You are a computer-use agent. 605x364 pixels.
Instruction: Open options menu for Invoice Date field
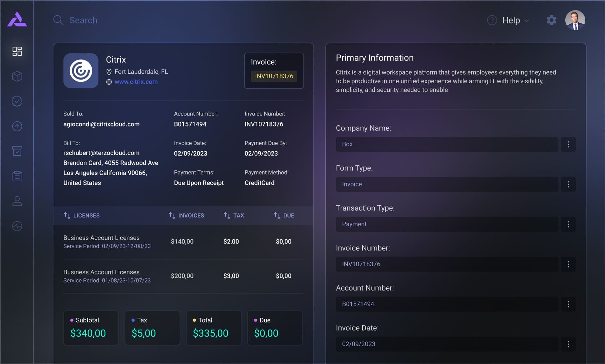click(x=568, y=344)
